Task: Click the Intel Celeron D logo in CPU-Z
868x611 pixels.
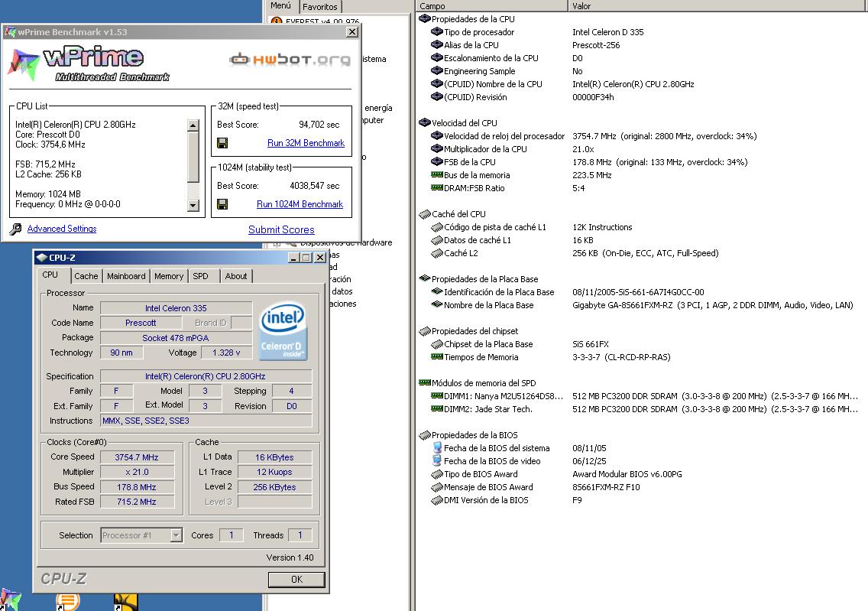Action: 282,330
